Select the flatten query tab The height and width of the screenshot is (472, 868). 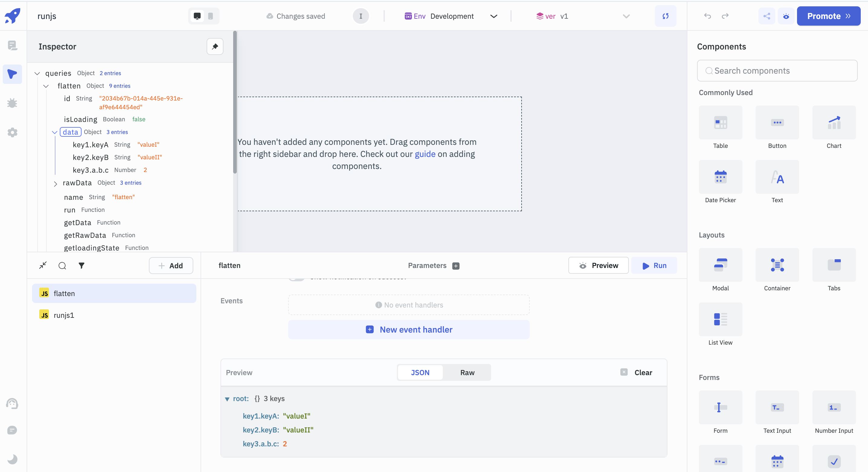pyautogui.click(x=114, y=293)
